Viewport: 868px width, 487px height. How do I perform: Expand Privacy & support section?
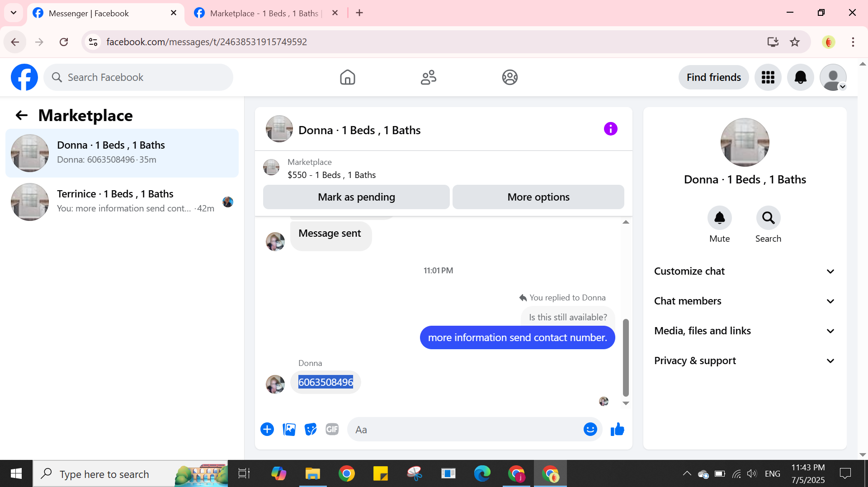click(745, 361)
